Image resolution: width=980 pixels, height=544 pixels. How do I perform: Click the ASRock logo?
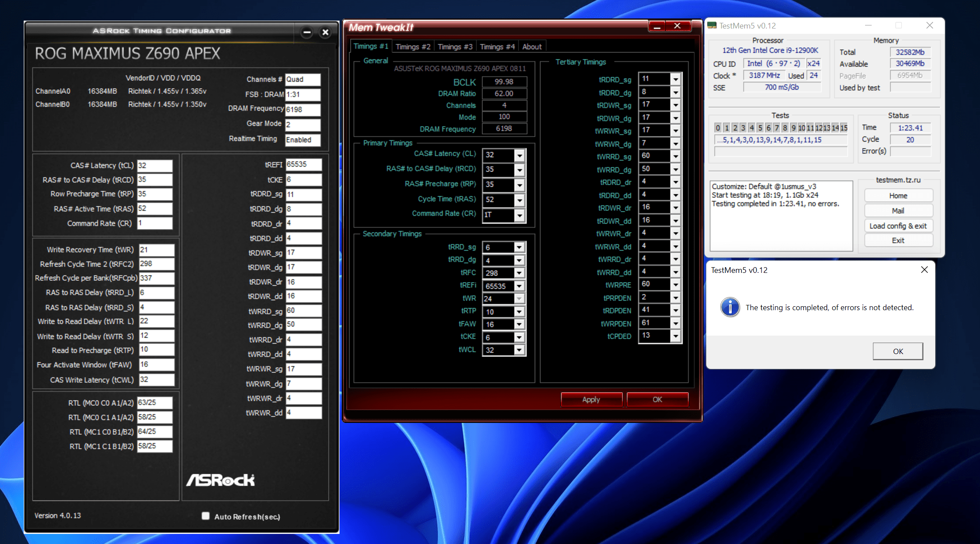click(220, 480)
